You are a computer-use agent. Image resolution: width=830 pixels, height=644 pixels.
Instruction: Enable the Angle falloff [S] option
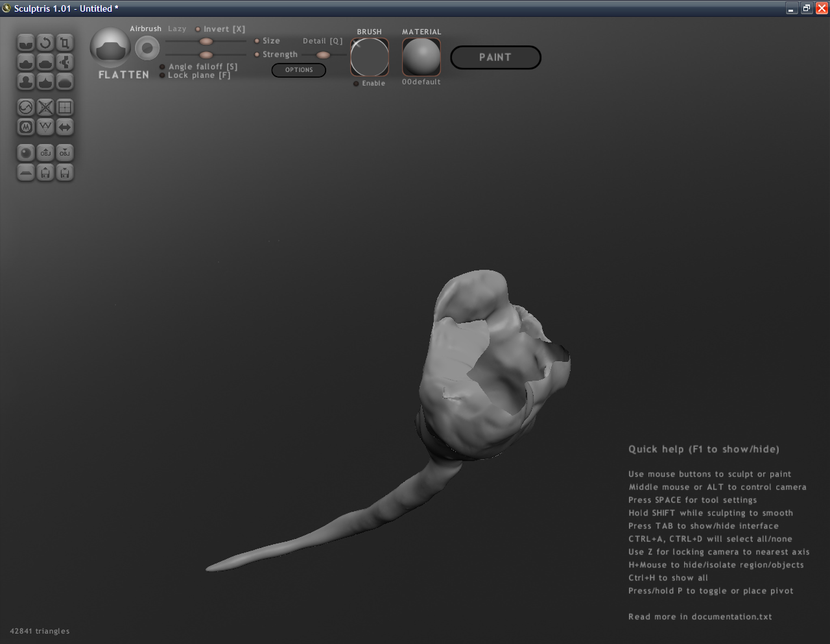point(163,67)
